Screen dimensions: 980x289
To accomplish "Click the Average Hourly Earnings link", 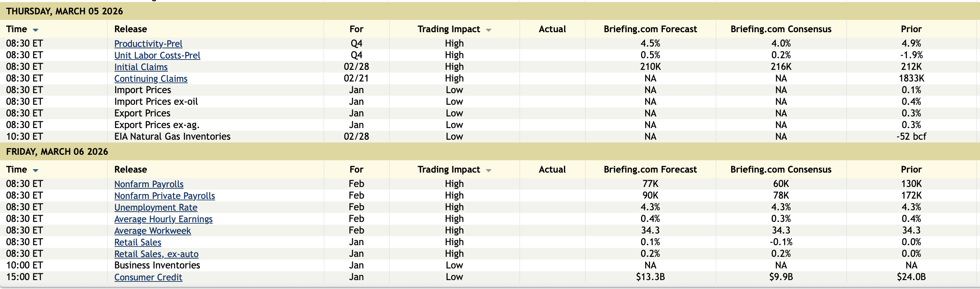I will coord(163,219).
